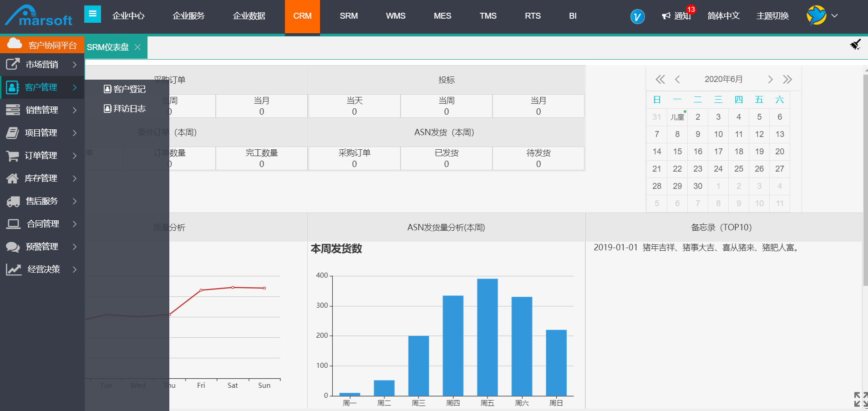The height and width of the screenshot is (411, 868).
Task: Click the 项目管理 book icon
Action: [13, 132]
